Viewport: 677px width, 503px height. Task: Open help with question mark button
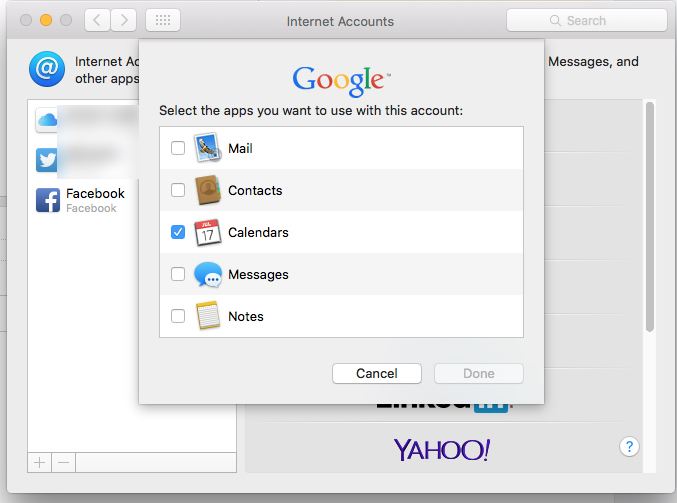tap(630, 446)
